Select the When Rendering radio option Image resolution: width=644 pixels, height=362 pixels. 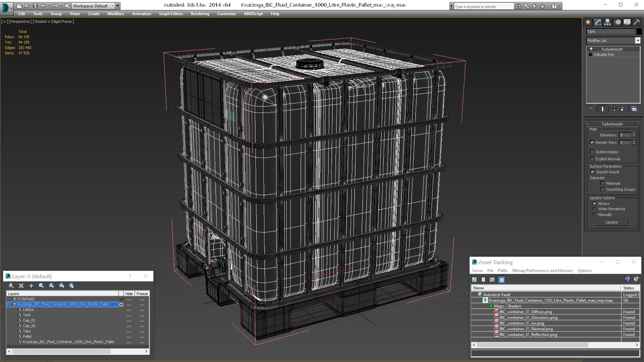(594, 209)
